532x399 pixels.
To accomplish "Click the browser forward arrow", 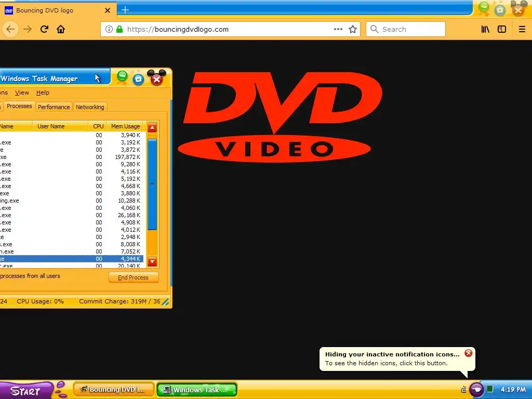I will [x=28, y=29].
